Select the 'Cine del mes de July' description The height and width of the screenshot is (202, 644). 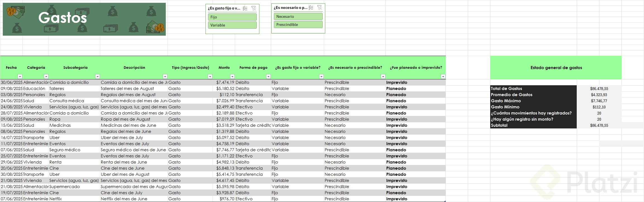click(134, 193)
